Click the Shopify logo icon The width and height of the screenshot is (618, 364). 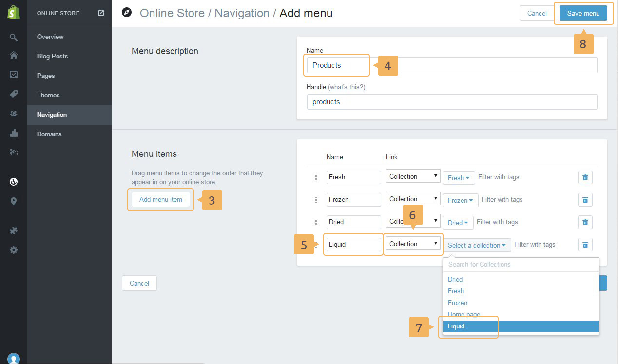click(14, 13)
